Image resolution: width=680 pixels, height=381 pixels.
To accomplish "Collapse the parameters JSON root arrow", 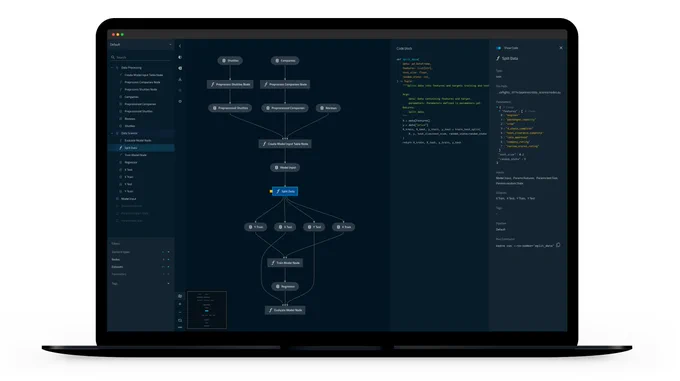I will [497, 107].
